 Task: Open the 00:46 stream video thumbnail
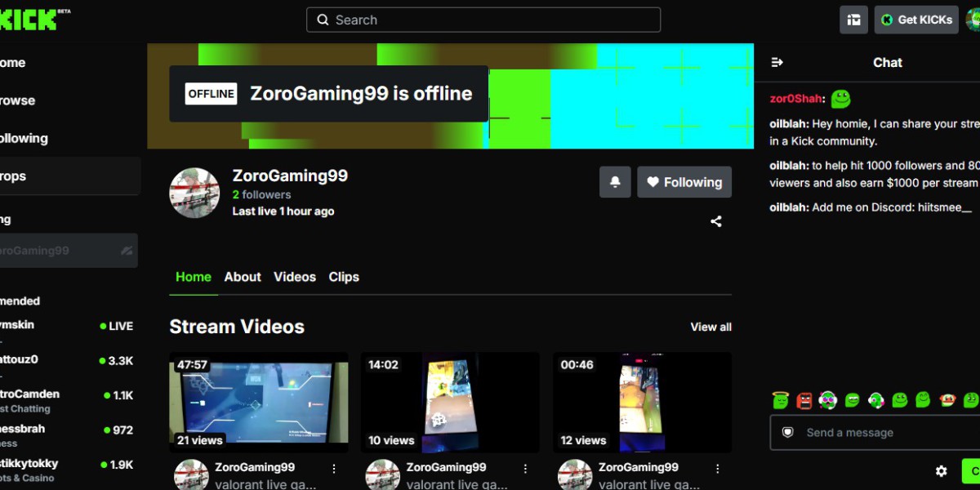(643, 403)
